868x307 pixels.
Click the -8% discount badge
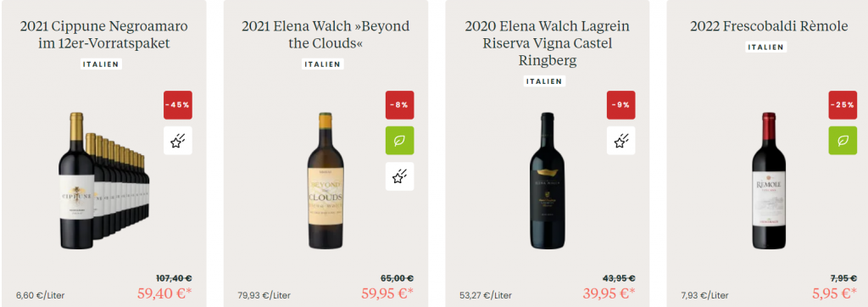tap(400, 105)
